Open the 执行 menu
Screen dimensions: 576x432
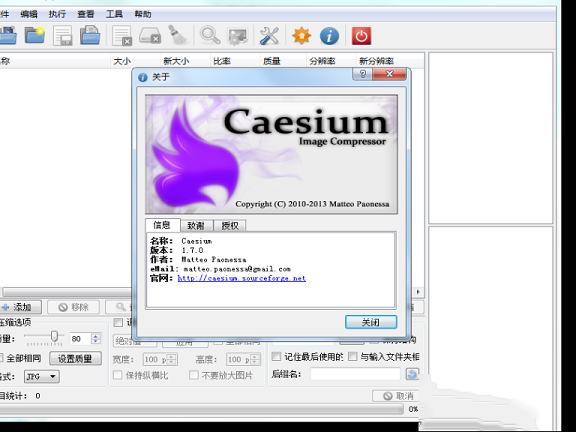[57, 14]
